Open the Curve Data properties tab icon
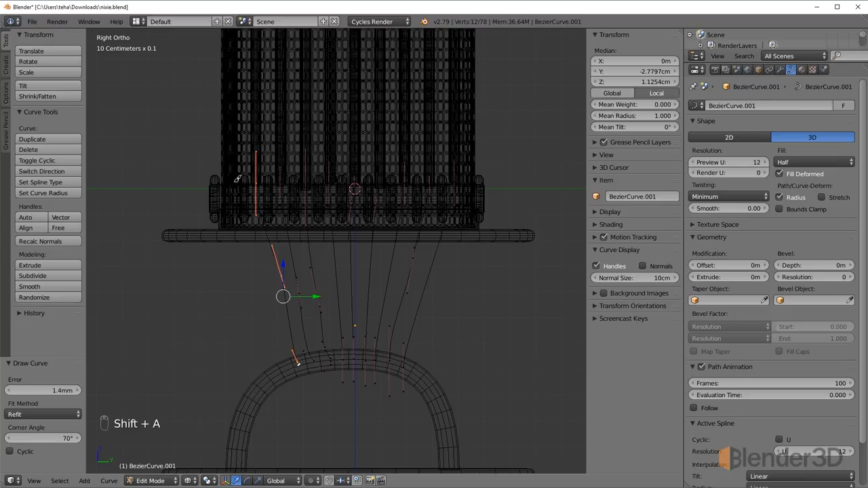Screen dimensions: 868x488 pyautogui.click(x=791, y=69)
